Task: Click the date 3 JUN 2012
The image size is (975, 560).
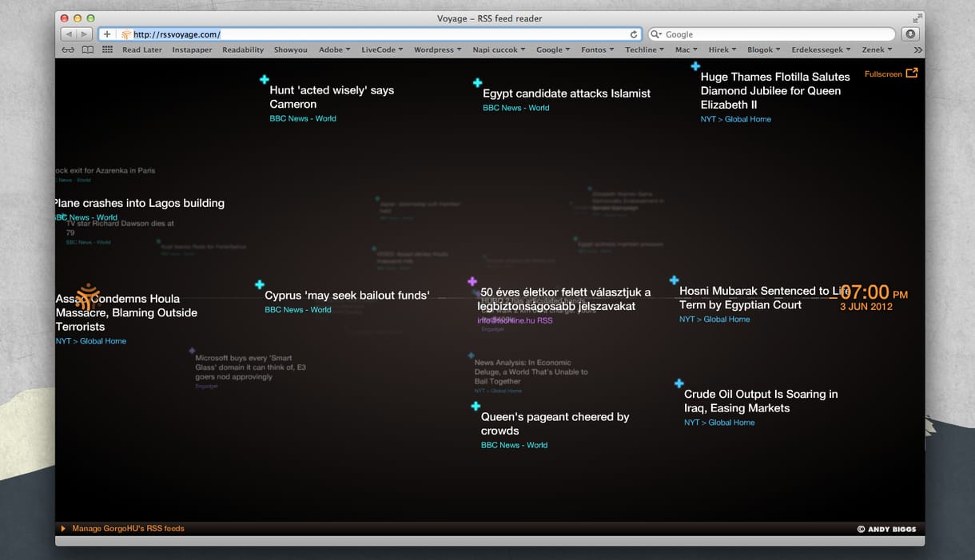Action: (x=866, y=307)
